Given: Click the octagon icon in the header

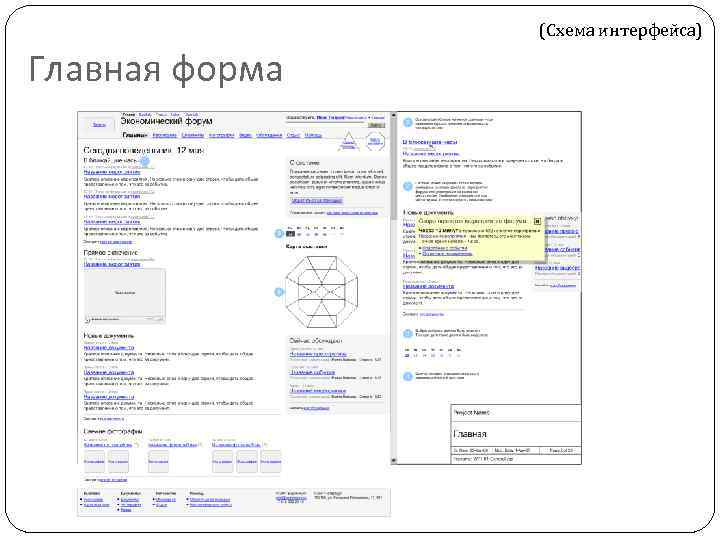Looking at the screenshot, I should click(x=375, y=141).
